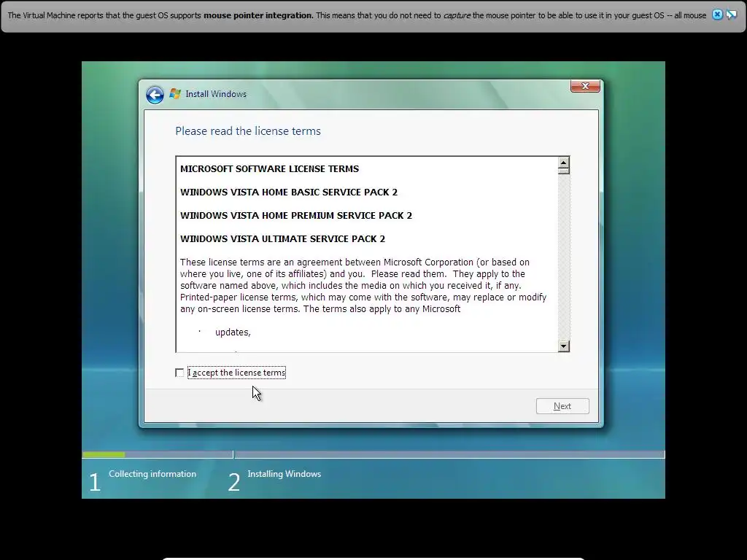The height and width of the screenshot is (560, 747).
Task: Click 'These license terms are an agreement' paragraph
Action: tap(363, 286)
